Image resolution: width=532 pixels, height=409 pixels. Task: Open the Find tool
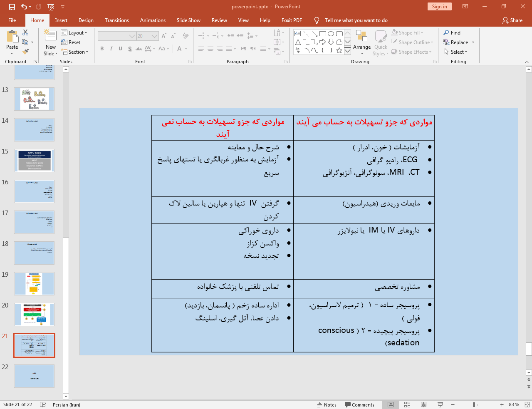tap(452, 32)
